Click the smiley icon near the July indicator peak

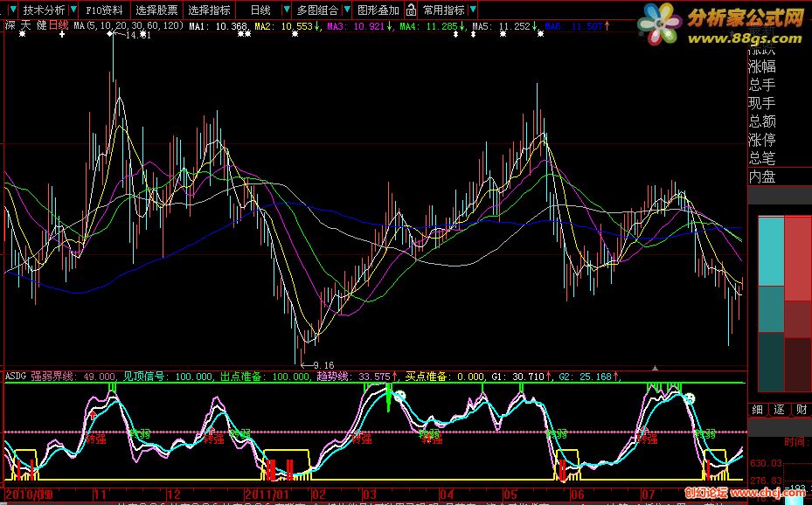click(690, 398)
